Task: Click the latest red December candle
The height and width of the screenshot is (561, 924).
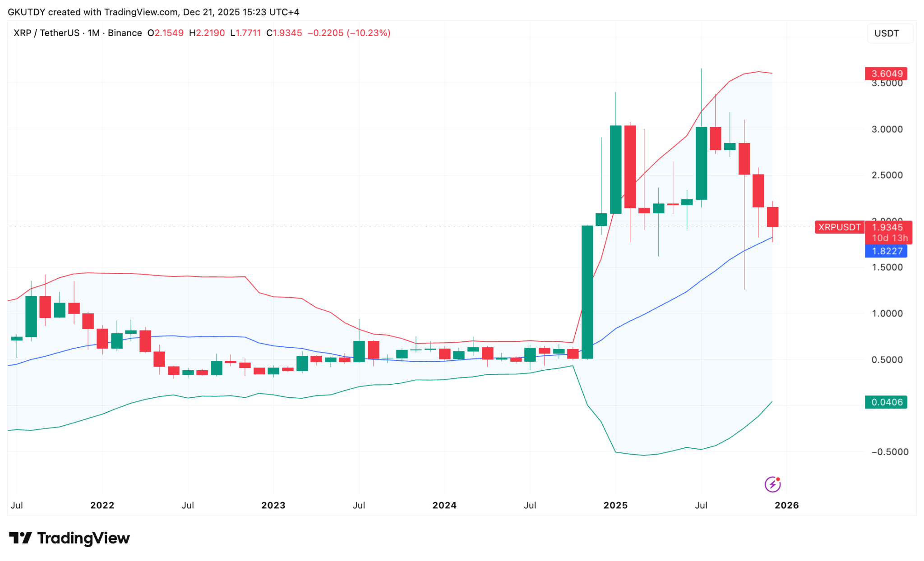Action: pyautogui.click(x=772, y=217)
